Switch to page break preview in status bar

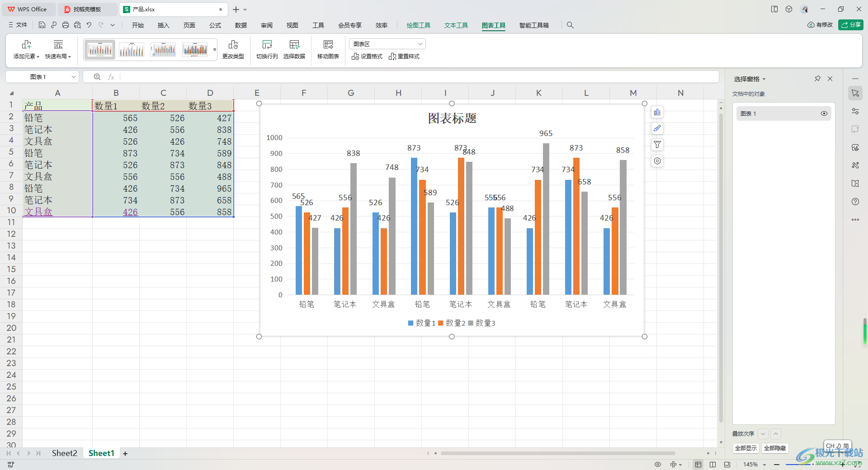click(713, 465)
